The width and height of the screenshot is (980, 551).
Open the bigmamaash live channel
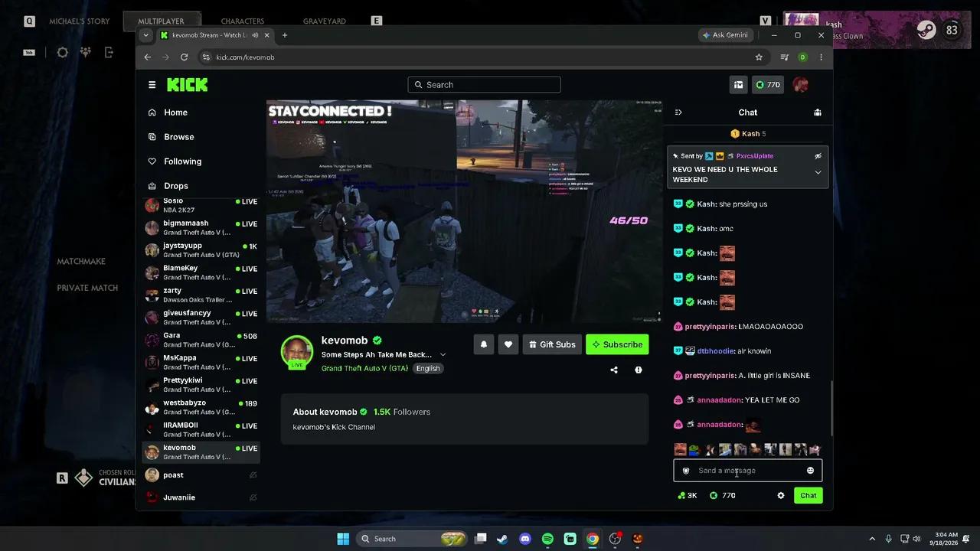click(201, 227)
